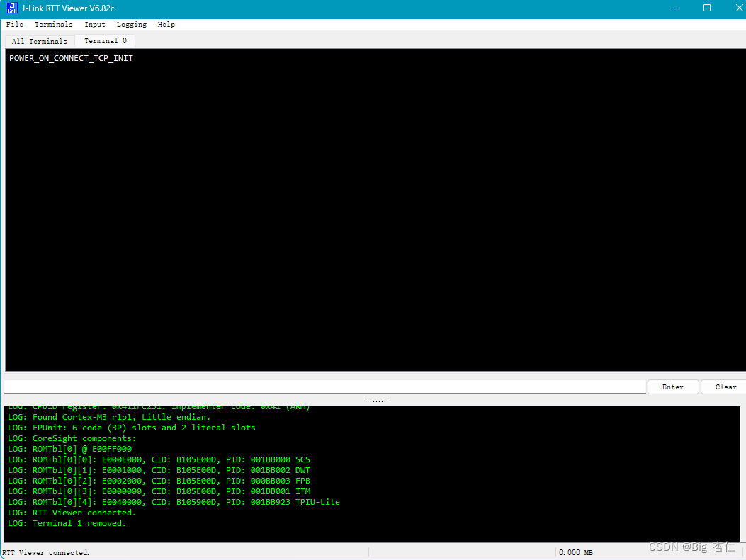Click the ROMTbl[0][2] FPB log line
Image resolution: width=746 pixels, height=560 pixels.
click(159, 481)
